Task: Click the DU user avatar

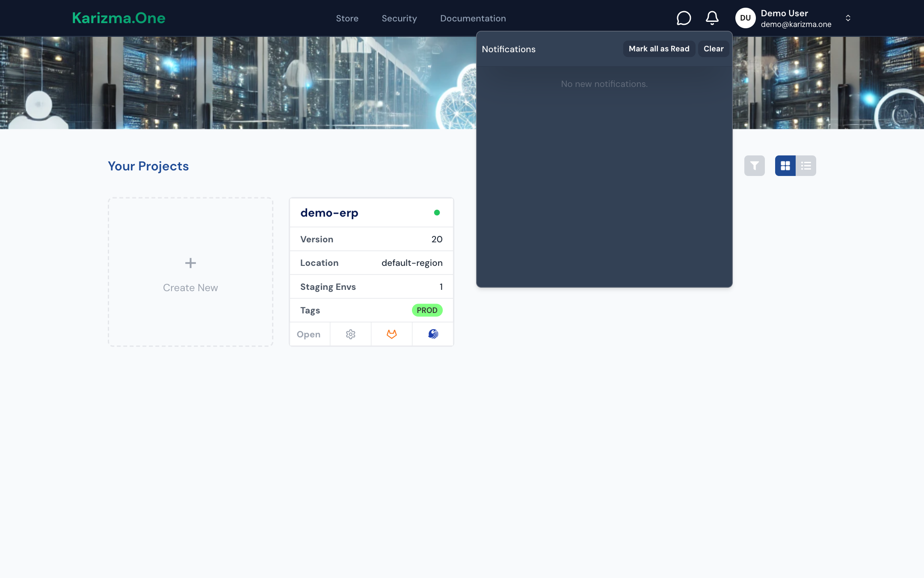Action: [745, 18]
